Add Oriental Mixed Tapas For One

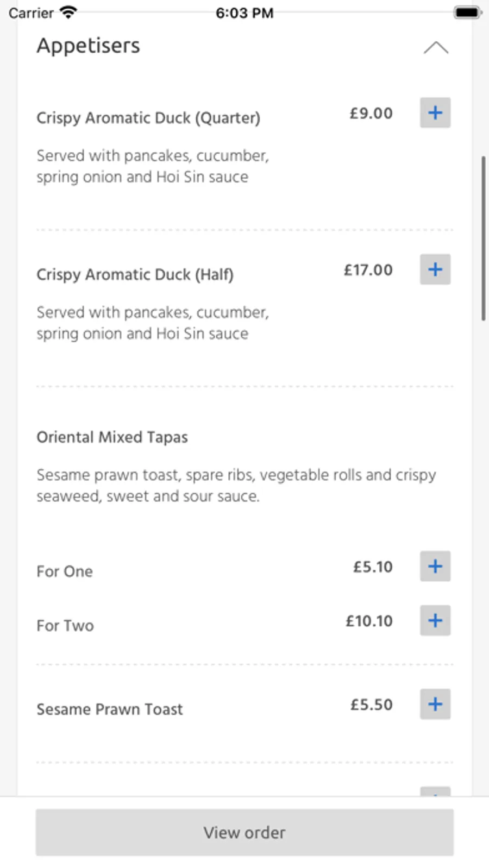pyautogui.click(x=435, y=567)
